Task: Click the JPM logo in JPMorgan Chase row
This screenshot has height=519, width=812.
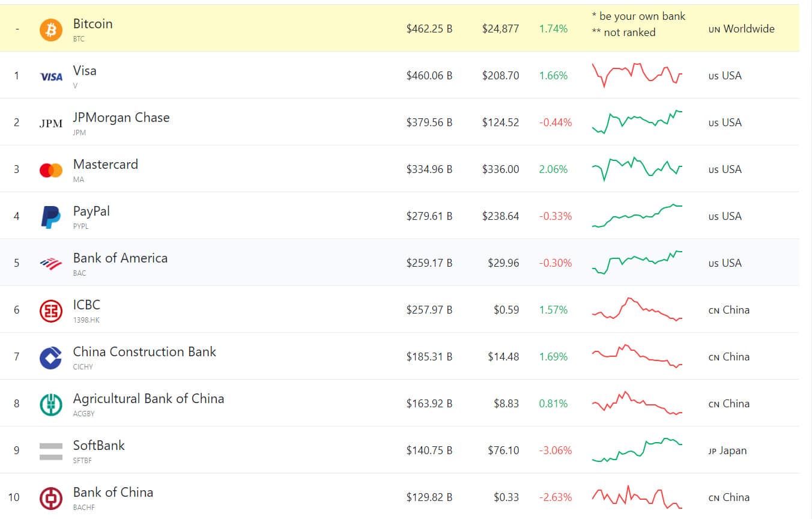Action: [x=51, y=123]
